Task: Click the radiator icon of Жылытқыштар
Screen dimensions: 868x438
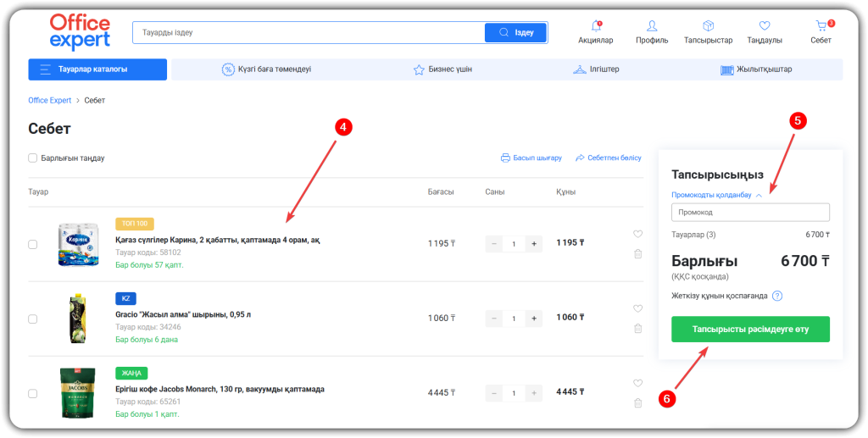Action: click(x=726, y=69)
